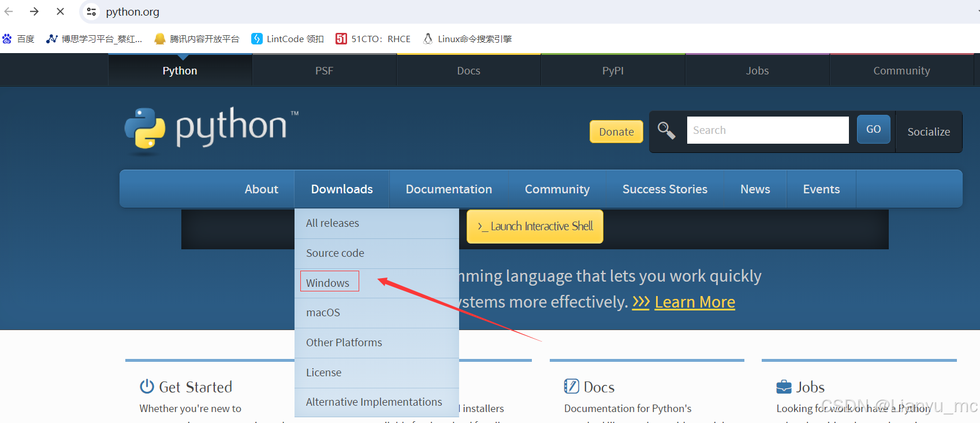Open the Socialize menu

pyautogui.click(x=929, y=132)
